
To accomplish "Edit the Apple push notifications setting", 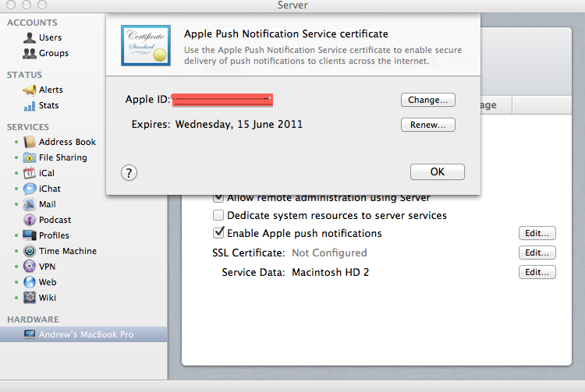I will 537,233.
